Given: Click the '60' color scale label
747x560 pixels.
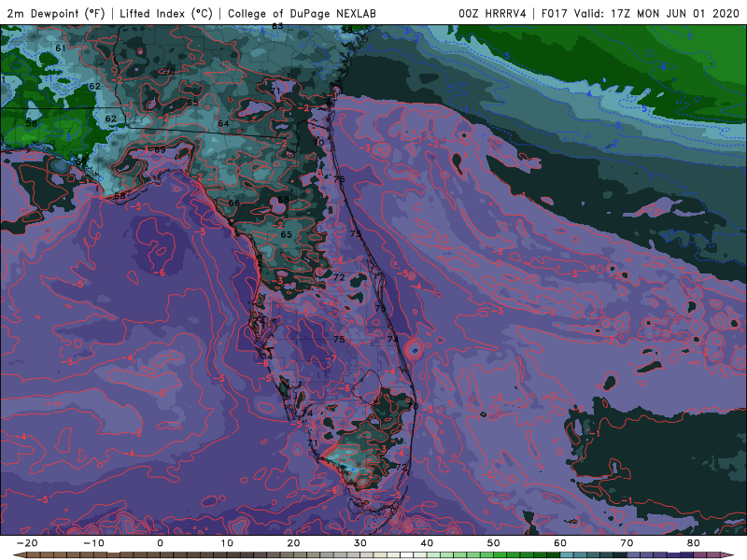Looking at the screenshot, I should 560,543.
